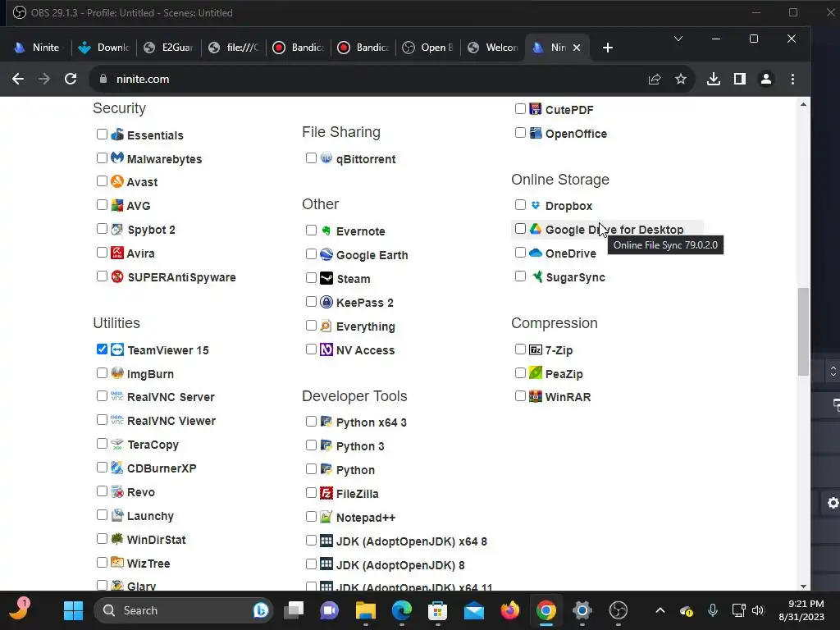Screen dimensions: 840x630
Task: Open OBS Studio from the taskbar
Action: (x=619, y=610)
